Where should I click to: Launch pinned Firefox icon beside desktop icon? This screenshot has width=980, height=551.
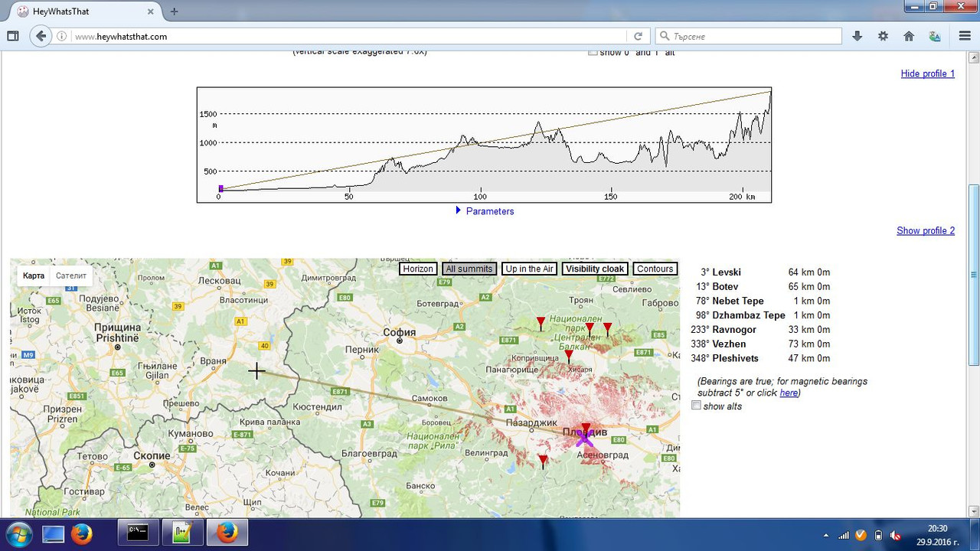click(82, 533)
